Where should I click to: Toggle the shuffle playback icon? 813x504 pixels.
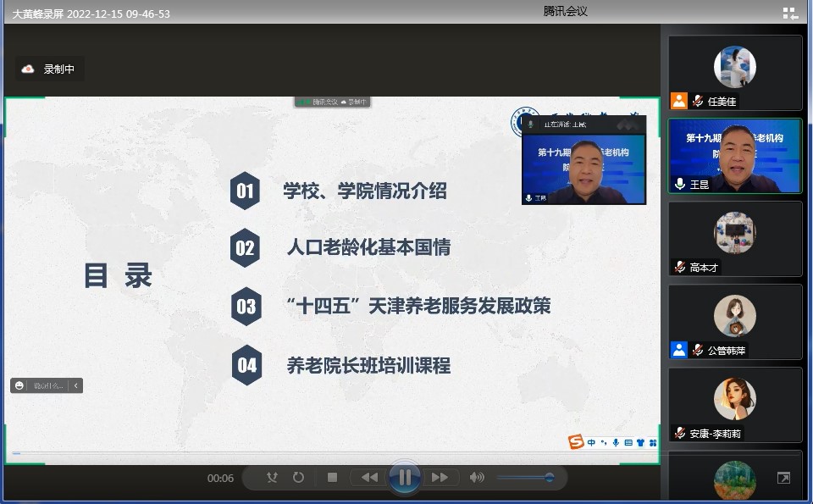[x=272, y=478]
